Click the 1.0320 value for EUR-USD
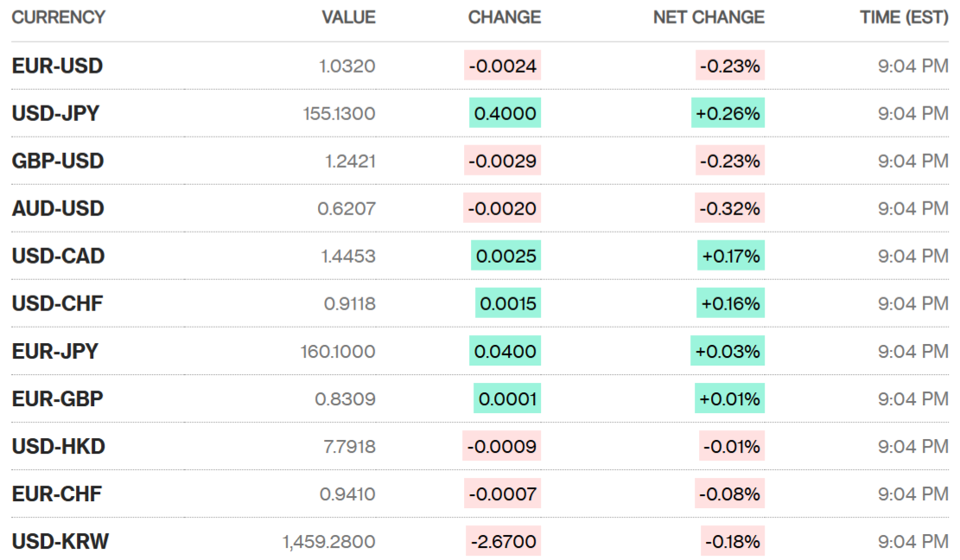 point(349,66)
